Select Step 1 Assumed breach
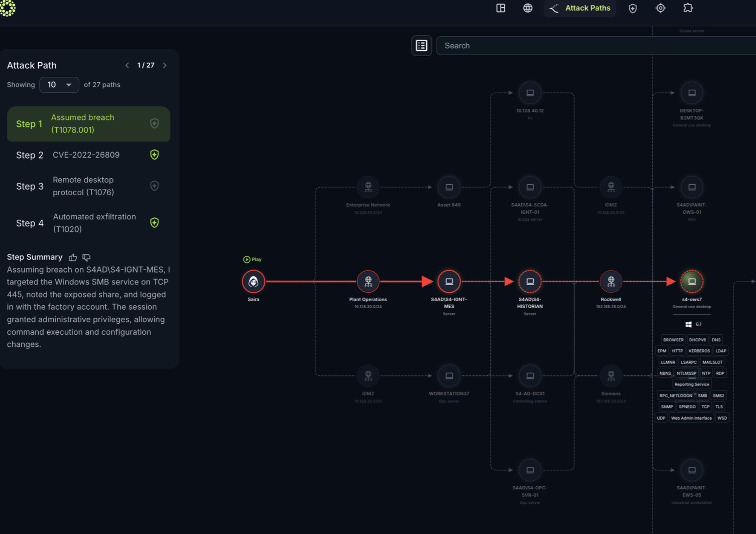The image size is (756, 534). [88, 124]
